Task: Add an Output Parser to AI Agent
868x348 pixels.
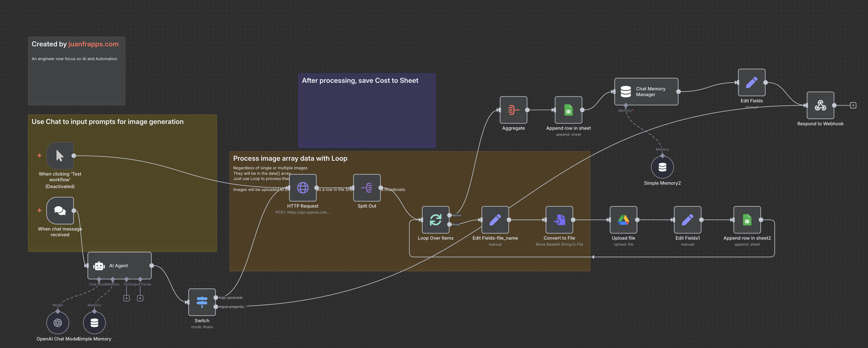Action: click(x=140, y=298)
